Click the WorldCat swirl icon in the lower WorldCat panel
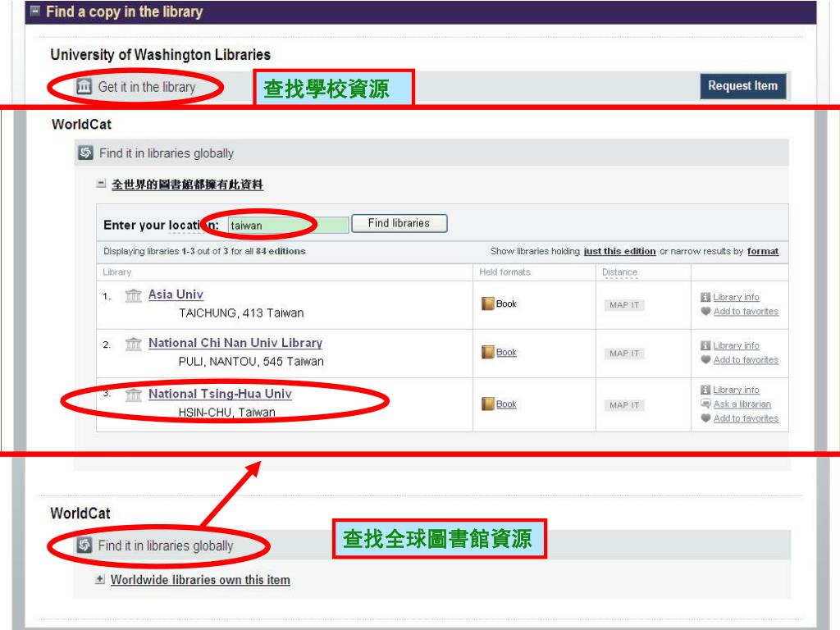Viewport: 840px width, 630px height. 84,546
